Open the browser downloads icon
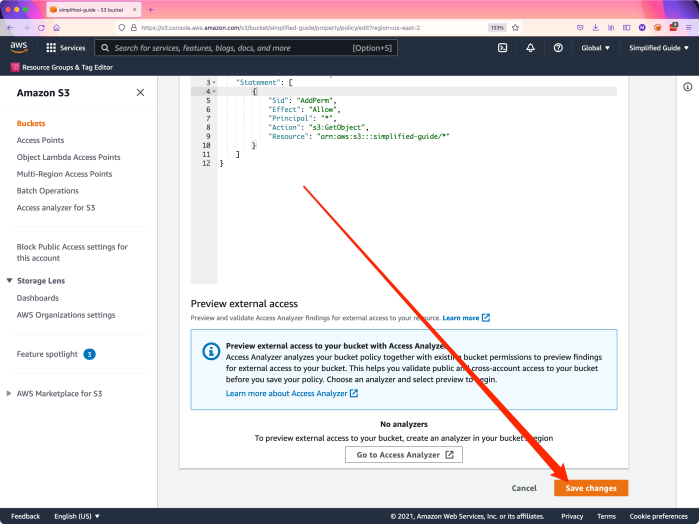Image resolution: width=699 pixels, height=524 pixels. (x=596, y=28)
